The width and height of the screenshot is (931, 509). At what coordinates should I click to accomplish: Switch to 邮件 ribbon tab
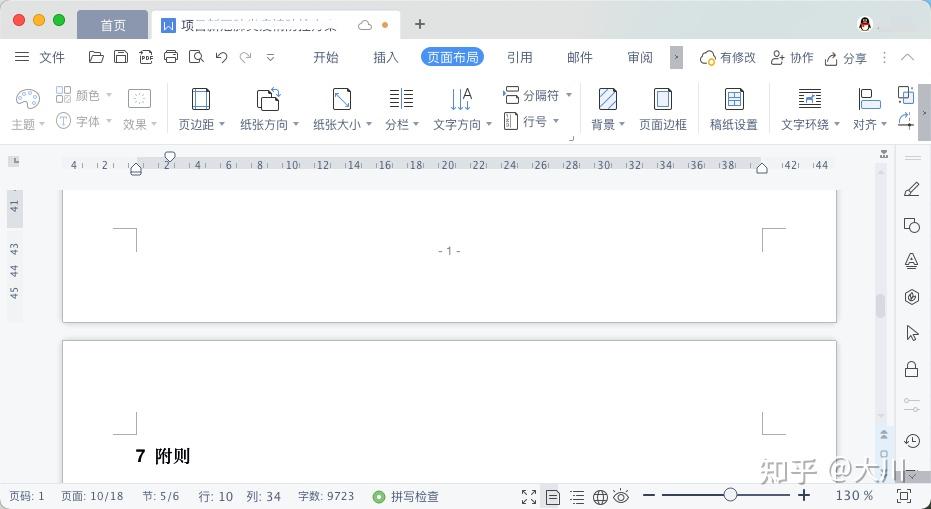(x=580, y=57)
